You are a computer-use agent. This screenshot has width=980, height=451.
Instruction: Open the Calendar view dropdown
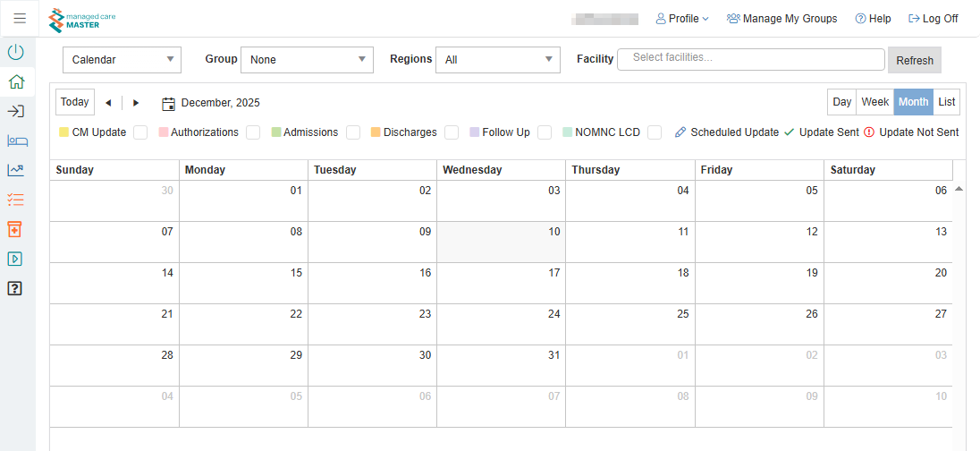pyautogui.click(x=122, y=60)
